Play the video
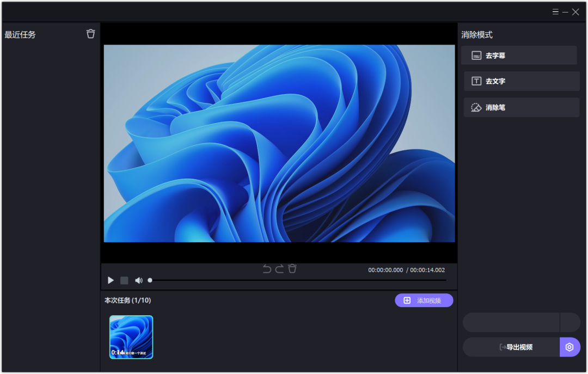The height and width of the screenshot is (374, 588). tap(111, 280)
